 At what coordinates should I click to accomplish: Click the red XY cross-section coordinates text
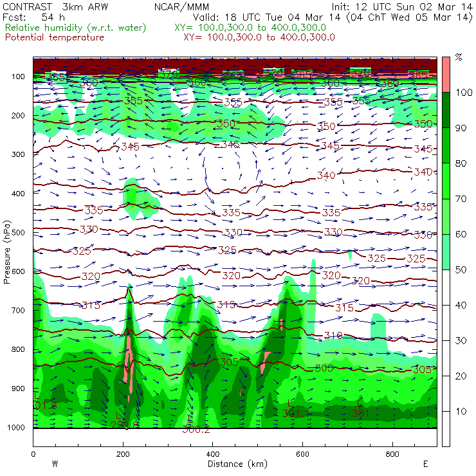tap(259, 37)
